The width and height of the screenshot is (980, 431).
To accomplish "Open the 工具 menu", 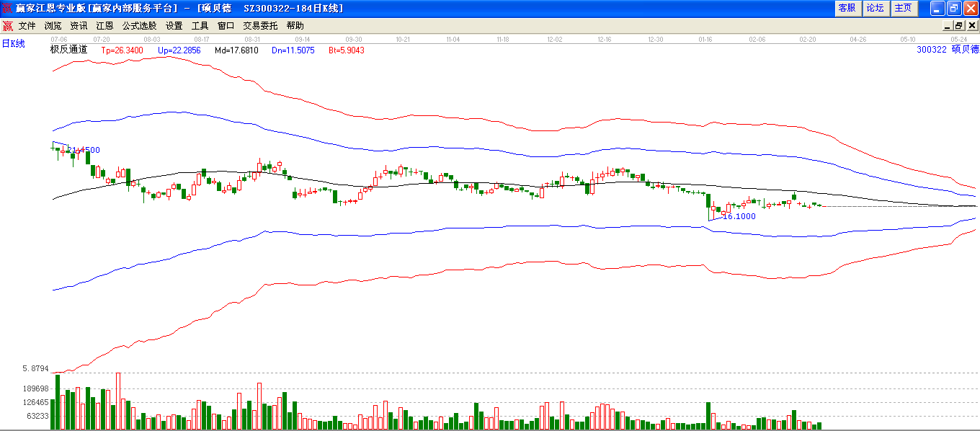I will [x=200, y=26].
